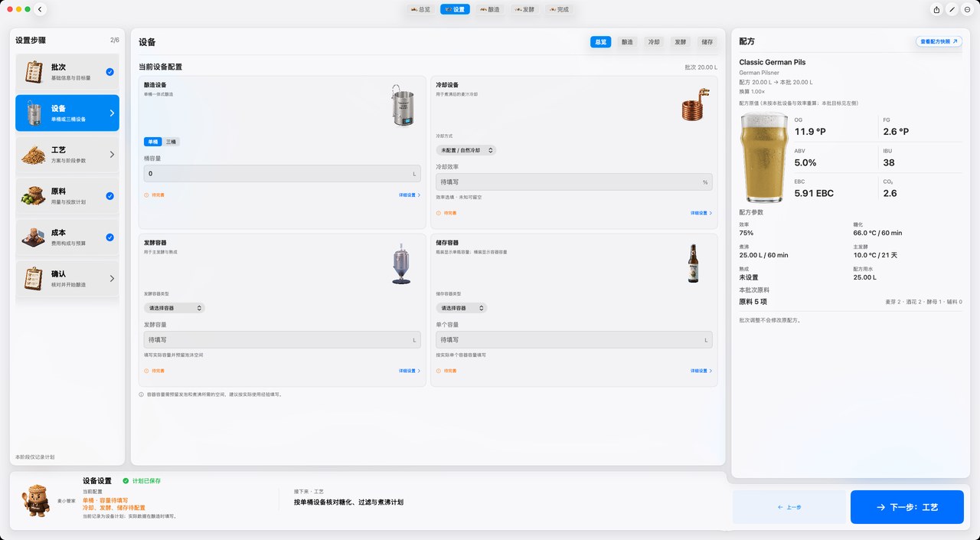Image resolution: width=980 pixels, height=540 pixels.
Task: Click the pencil edit icon in title bar
Action: pyautogui.click(x=952, y=9)
